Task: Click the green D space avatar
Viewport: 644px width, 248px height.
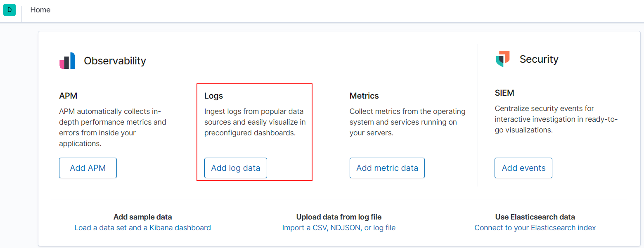Action: (x=9, y=10)
